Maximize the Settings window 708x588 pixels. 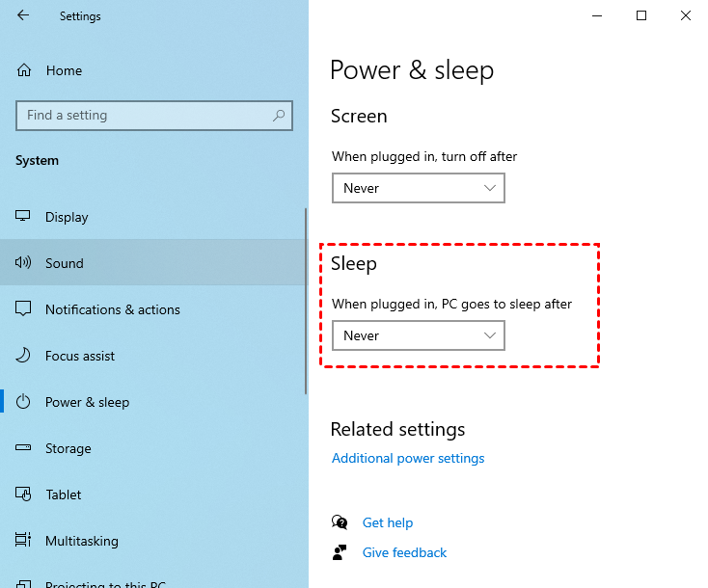click(x=641, y=15)
